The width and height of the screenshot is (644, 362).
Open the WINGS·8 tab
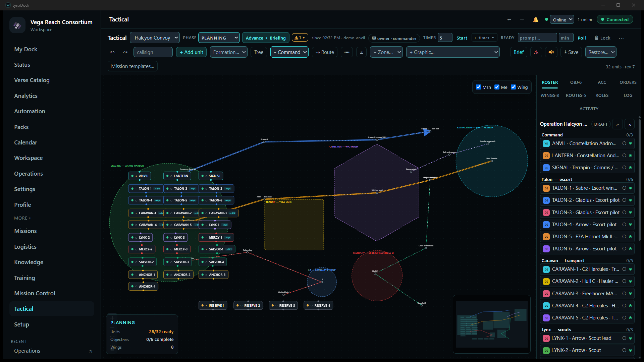(550, 96)
